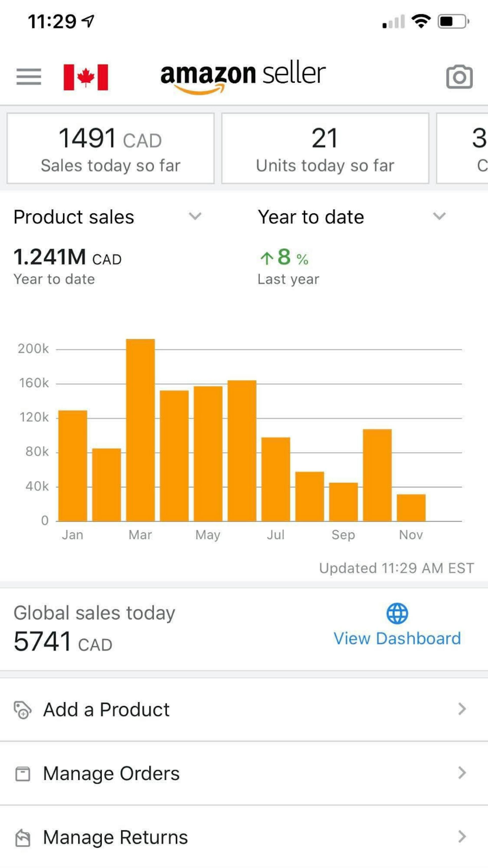Open Manage Returns chevron arrow
Image resolution: width=488 pixels, height=868 pixels.
pos(462,837)
